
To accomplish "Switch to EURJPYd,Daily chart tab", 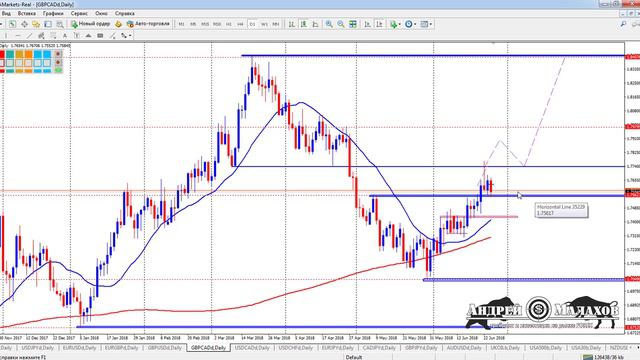I will pyautogui.click(x=338, y=348).
